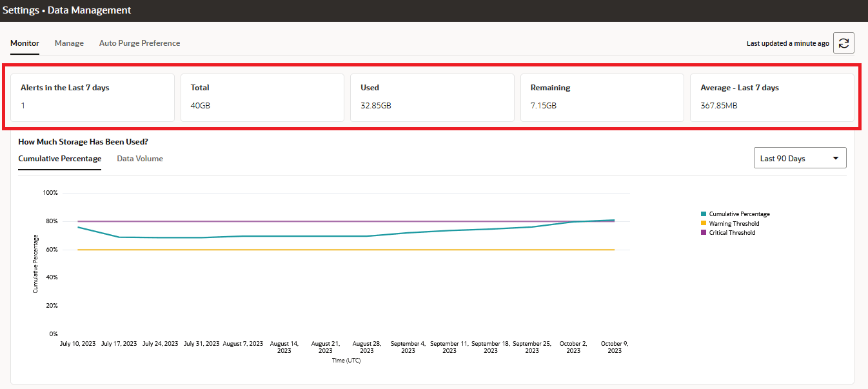Click the Warning Threshold legend label
The width and height of the screenshot is (868, 389).
(734, 224)
